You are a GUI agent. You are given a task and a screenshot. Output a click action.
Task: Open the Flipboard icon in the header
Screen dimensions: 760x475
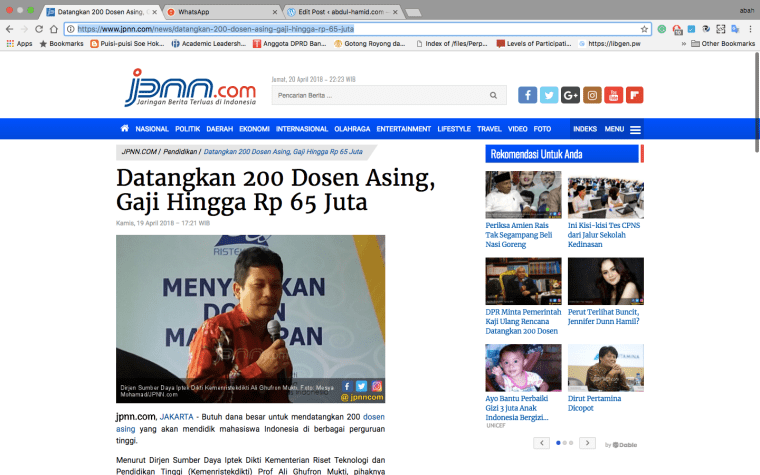click(634, 95)
